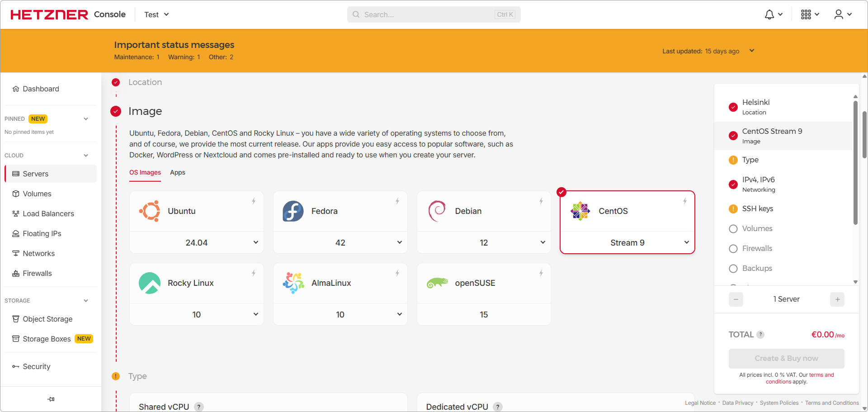Viewport: 868px width, 412px height.
Task: Switch to the Apps tab
Action: pyautogui.click(x=178, y=172)
